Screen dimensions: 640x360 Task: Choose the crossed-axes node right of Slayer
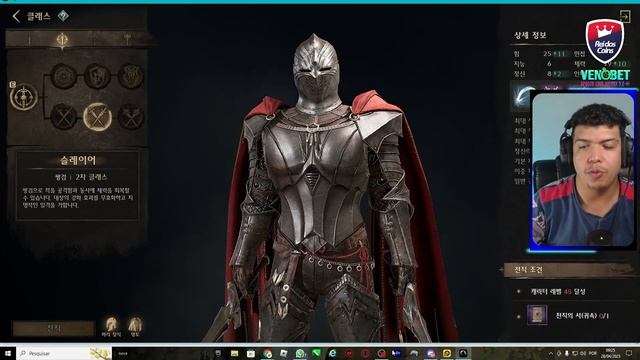131,117
